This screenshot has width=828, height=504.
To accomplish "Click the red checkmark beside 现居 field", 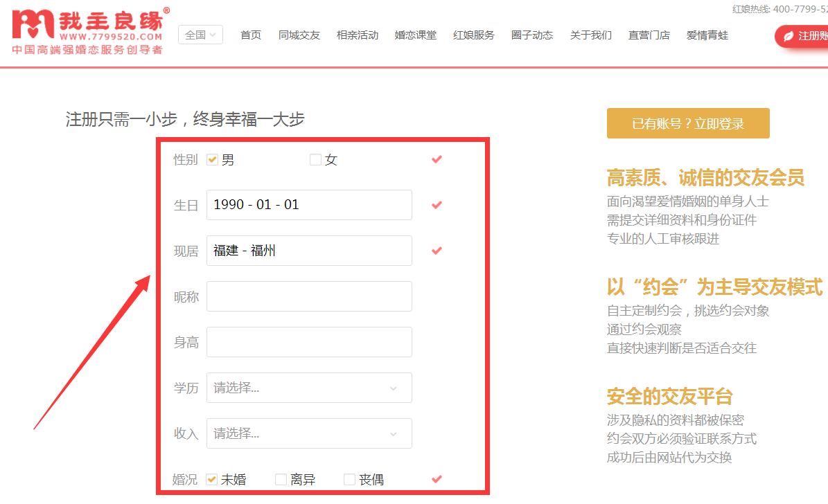I will (x=437, y=251).
